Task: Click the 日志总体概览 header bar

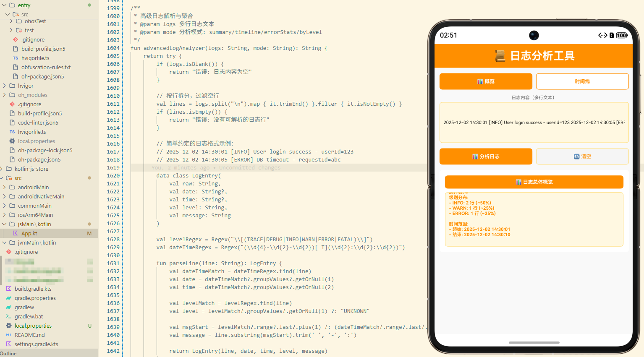Action: (534, 182)
